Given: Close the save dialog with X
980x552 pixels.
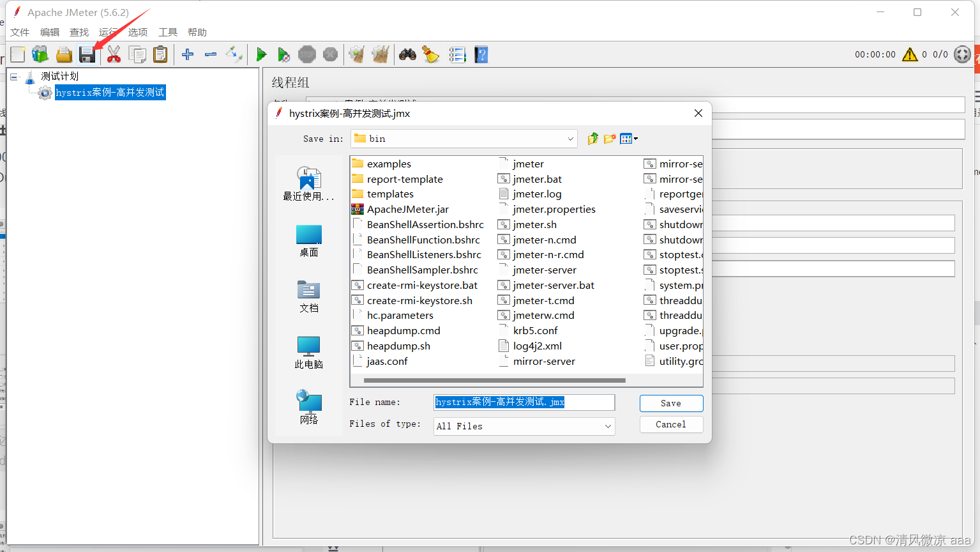Looking at the screenshot, I should [x=698, y=113].
